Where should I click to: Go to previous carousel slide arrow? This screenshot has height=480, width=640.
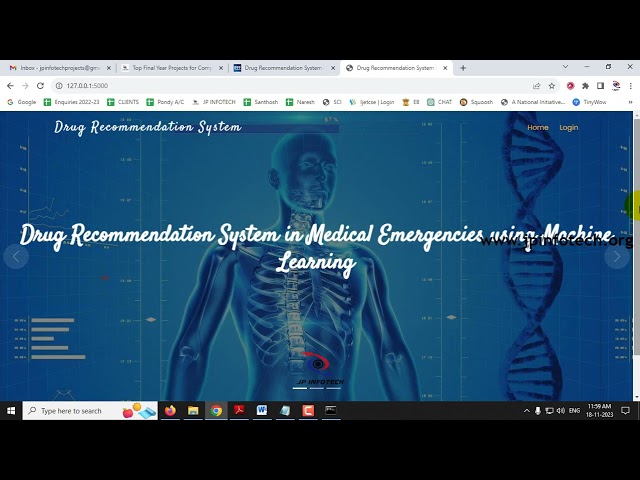(16, 256)
